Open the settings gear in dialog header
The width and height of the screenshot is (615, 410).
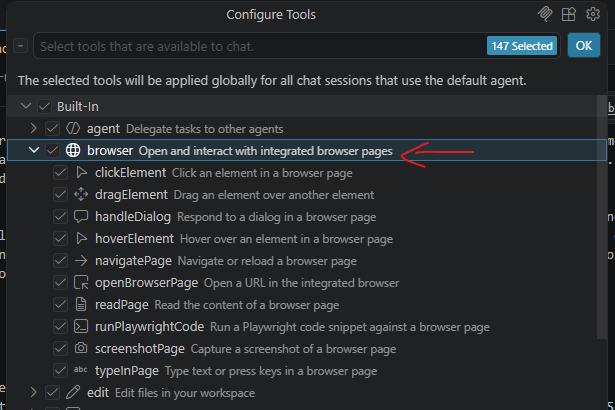pyautogui.click(x=593, y=14)
